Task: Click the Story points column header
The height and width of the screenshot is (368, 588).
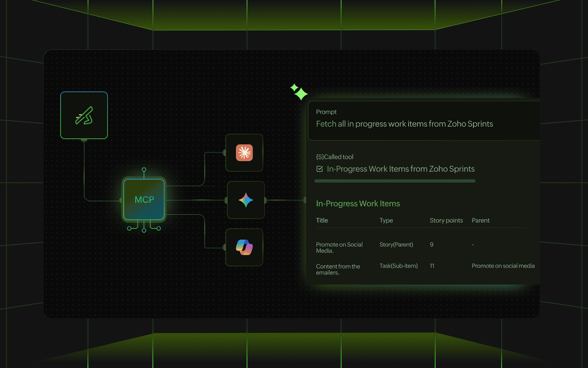Action: pyautogui.click(x=446, y=220)
